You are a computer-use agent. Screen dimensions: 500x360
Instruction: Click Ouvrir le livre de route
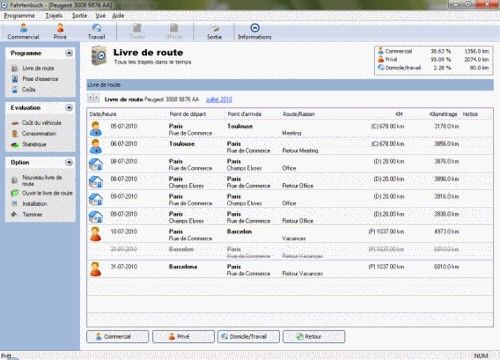click(47, 193)
